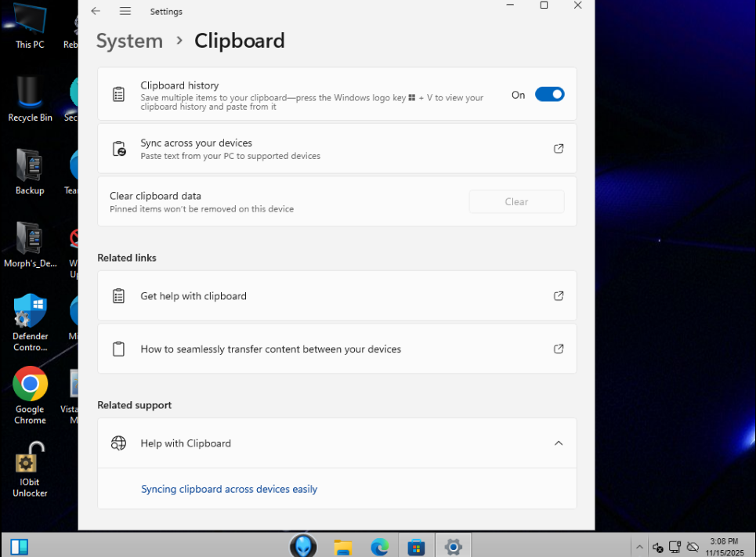Show hidden system tray icons
The width and height of the screenshot is (756, 557).
pyautogui.click(x=639, y=547)
